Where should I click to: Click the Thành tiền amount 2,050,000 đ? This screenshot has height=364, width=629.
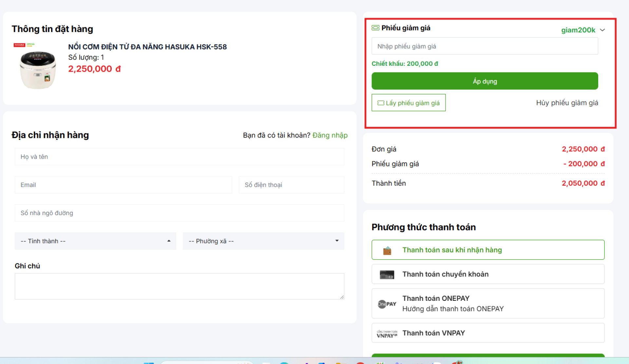click(583, 183)
